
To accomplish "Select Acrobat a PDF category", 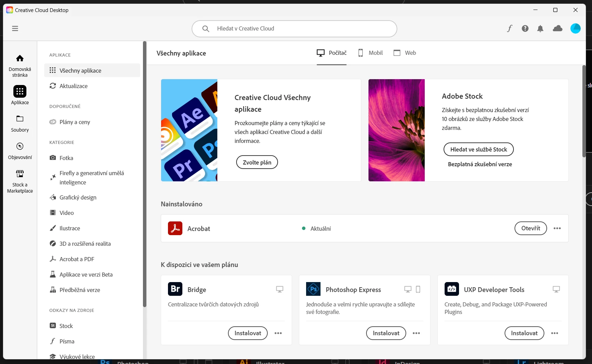I will 92,259.
